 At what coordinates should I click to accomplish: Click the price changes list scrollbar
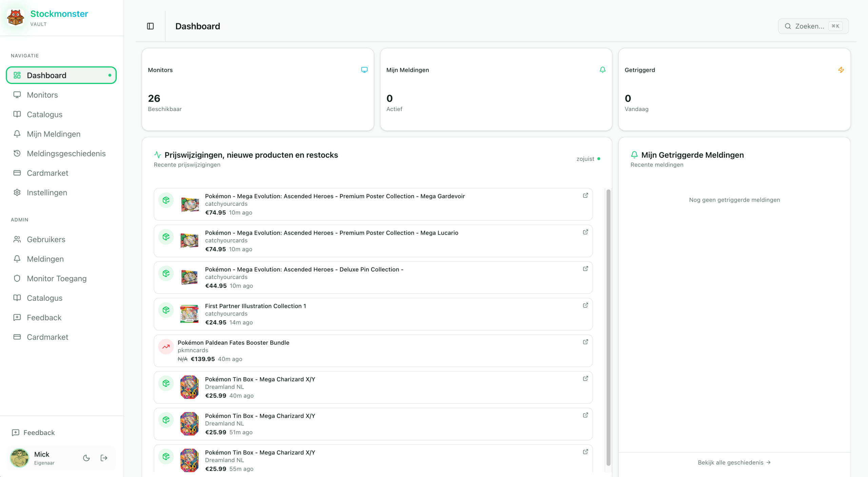tap(608, 327)
